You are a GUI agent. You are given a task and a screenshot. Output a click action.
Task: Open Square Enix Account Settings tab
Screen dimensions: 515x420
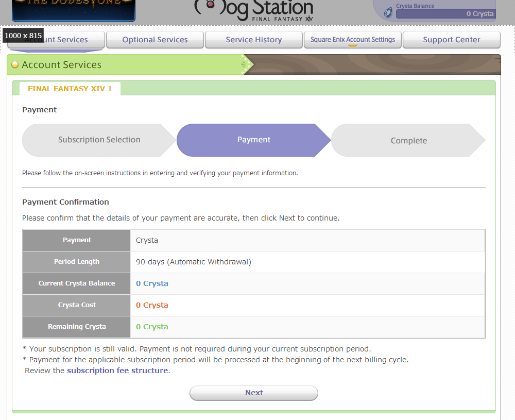353,40
